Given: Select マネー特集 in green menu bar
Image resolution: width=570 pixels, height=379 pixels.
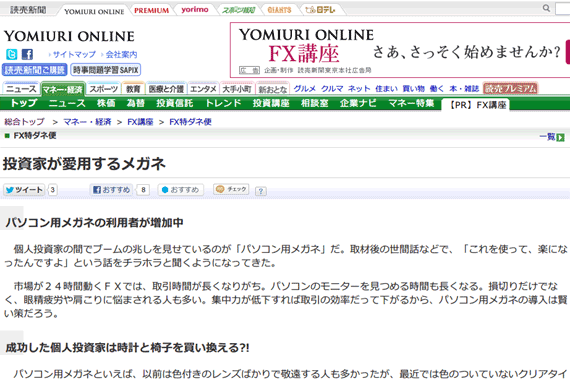Looking at the screenshot, I should pos(411,103).
